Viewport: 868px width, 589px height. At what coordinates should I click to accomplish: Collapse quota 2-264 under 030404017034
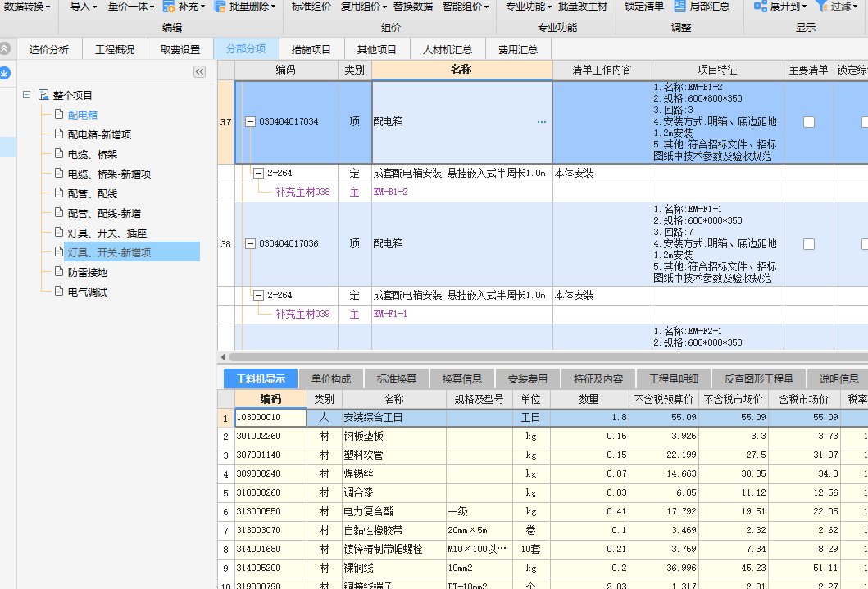(258, 174)
